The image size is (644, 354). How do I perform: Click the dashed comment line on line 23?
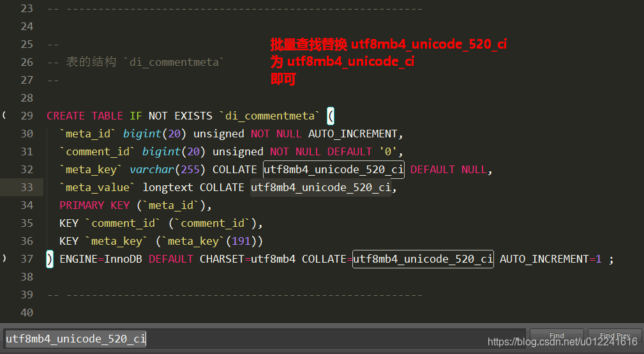234,9
